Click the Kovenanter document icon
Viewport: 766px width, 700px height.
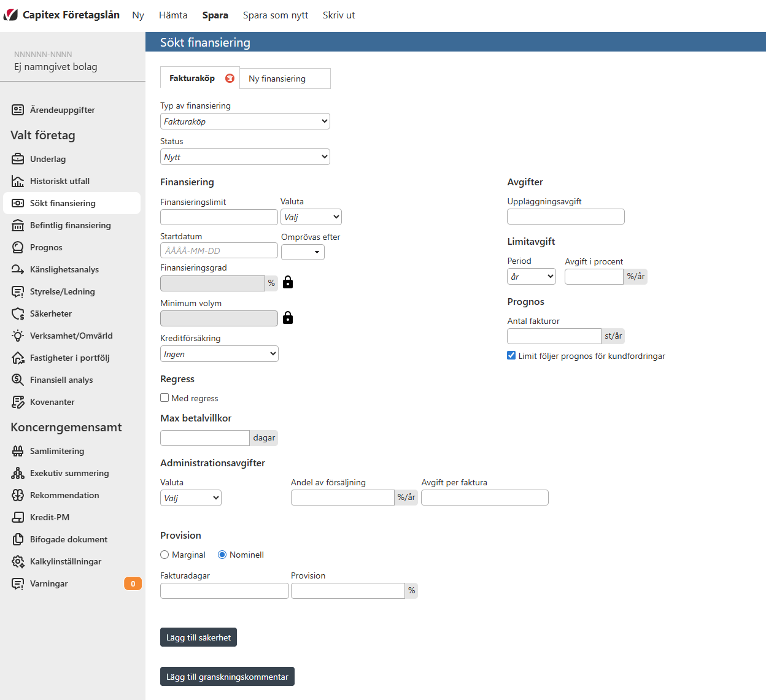coord(18,402)
